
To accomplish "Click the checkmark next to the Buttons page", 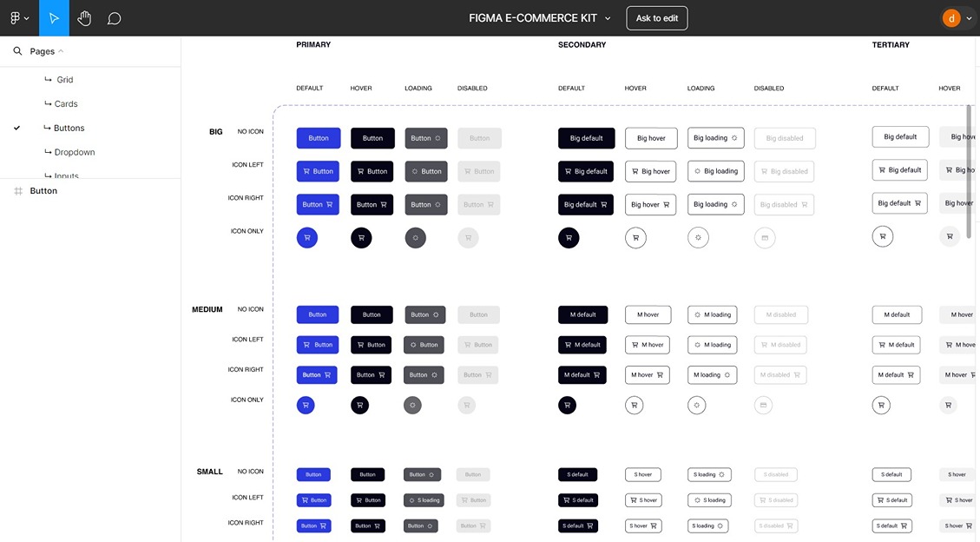I will [16, 128].
